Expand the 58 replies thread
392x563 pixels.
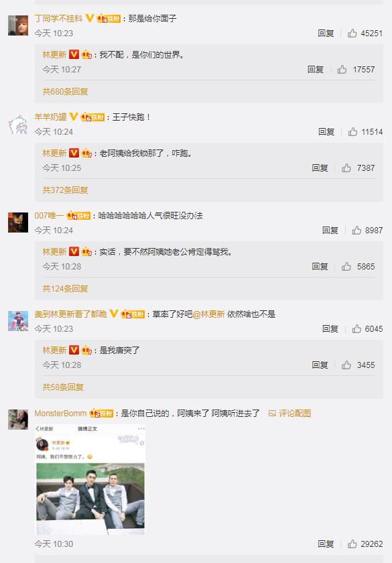pyautogui.click(x=63, y=387)
